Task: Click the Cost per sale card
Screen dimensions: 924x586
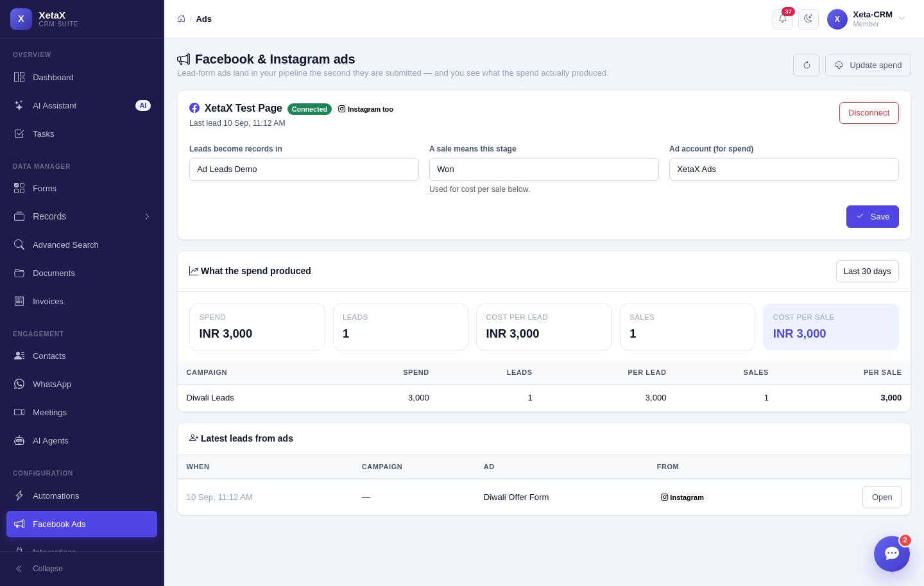Action: 831,327
